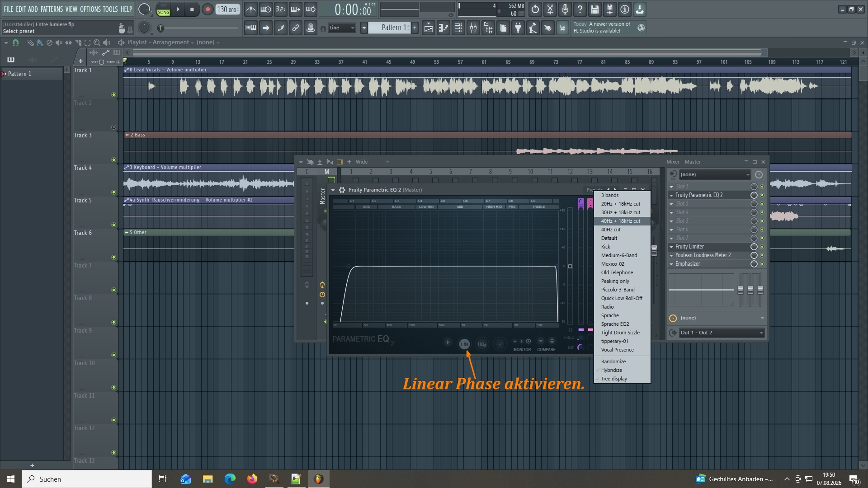Image resolution: width=868 pixels, height=488 pixels.
Task: Open the Playlist options arrow menu
Action: [x=6, y=42]
